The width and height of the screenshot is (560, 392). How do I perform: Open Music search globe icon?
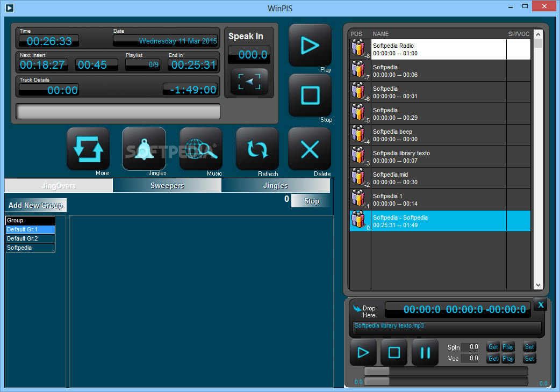point(200,149)
